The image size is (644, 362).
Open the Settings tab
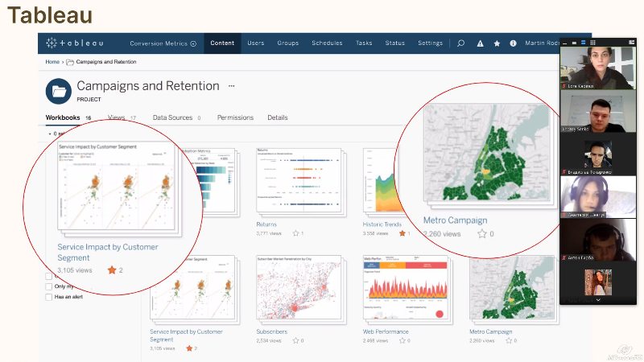[430, 43]
